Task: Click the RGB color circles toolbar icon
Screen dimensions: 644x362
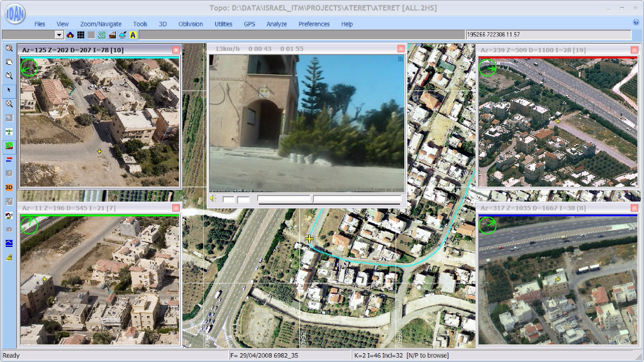Action: pos(70,35)
